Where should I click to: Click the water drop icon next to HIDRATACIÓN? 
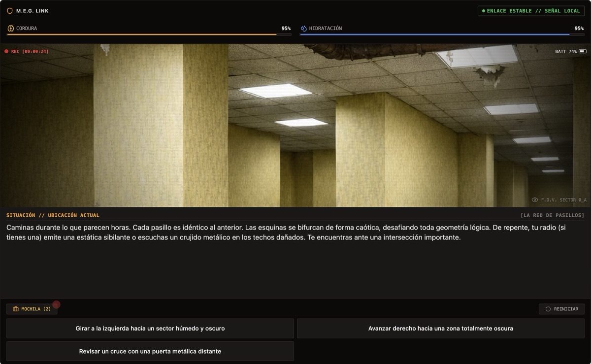[x=303, y=29]
